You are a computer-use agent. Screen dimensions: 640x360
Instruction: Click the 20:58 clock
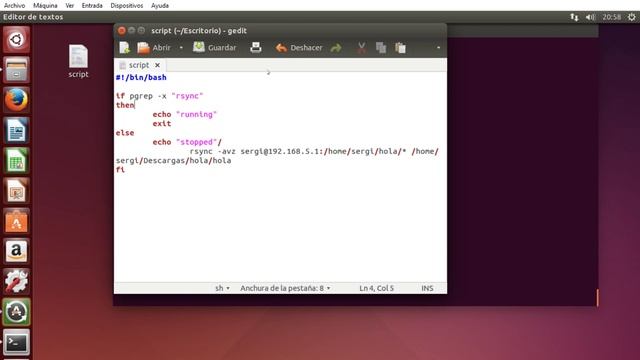point(611,17)
